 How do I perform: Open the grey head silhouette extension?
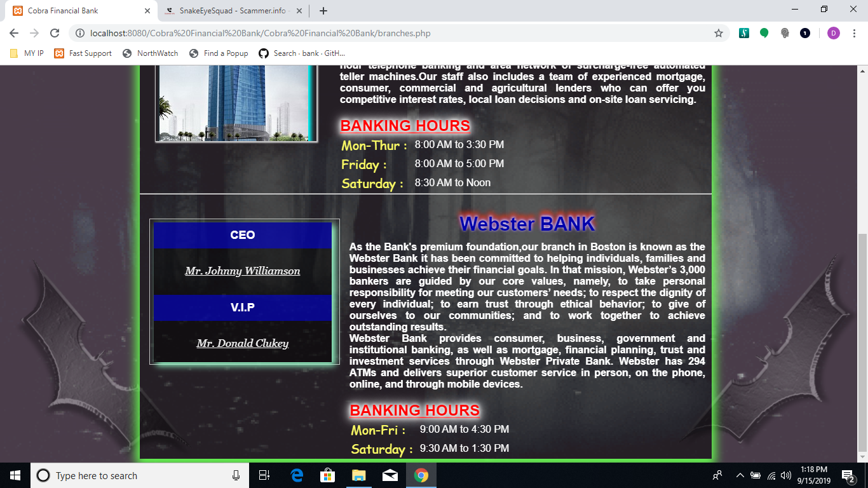click(x=785, y=33)
